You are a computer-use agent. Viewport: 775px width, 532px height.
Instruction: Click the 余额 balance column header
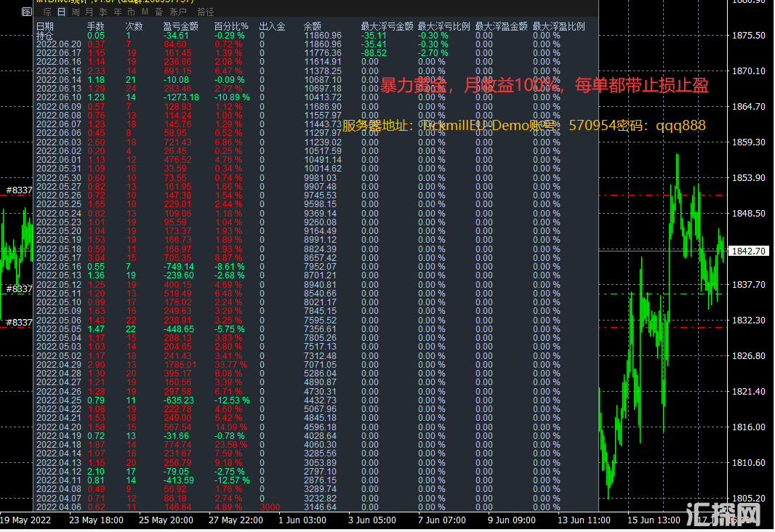(x=312, y=26)
